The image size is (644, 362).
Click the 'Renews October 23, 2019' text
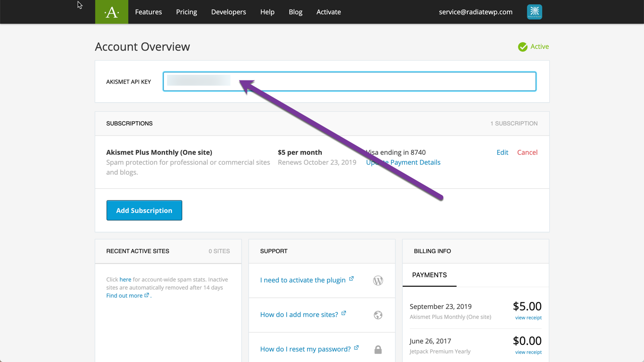pos(317,162)
